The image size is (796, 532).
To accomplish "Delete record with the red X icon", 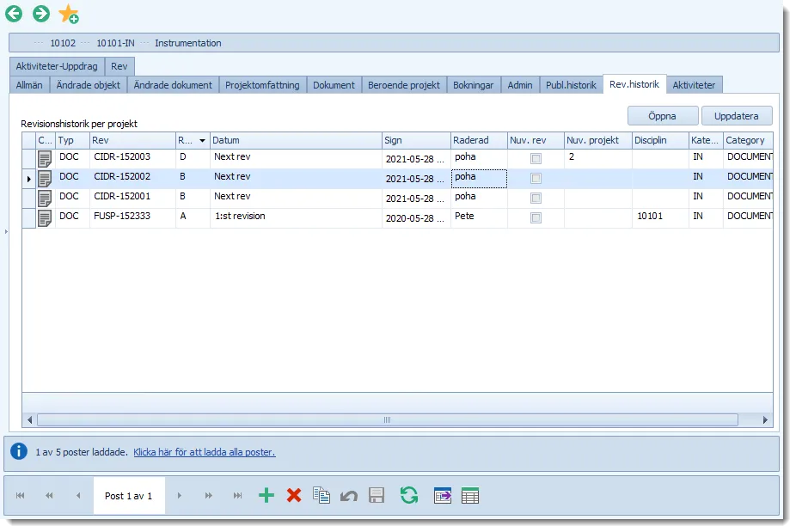I will (294, 495).
